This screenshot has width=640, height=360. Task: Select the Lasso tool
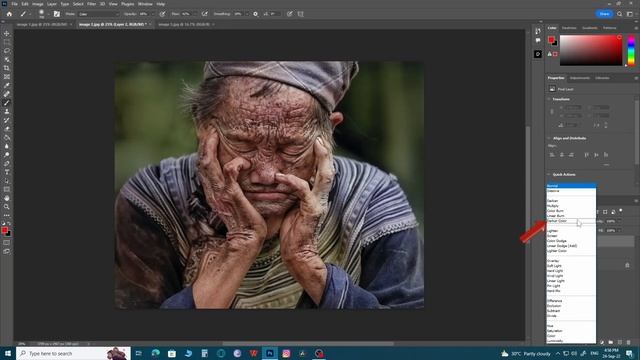(x=7, y=51)
